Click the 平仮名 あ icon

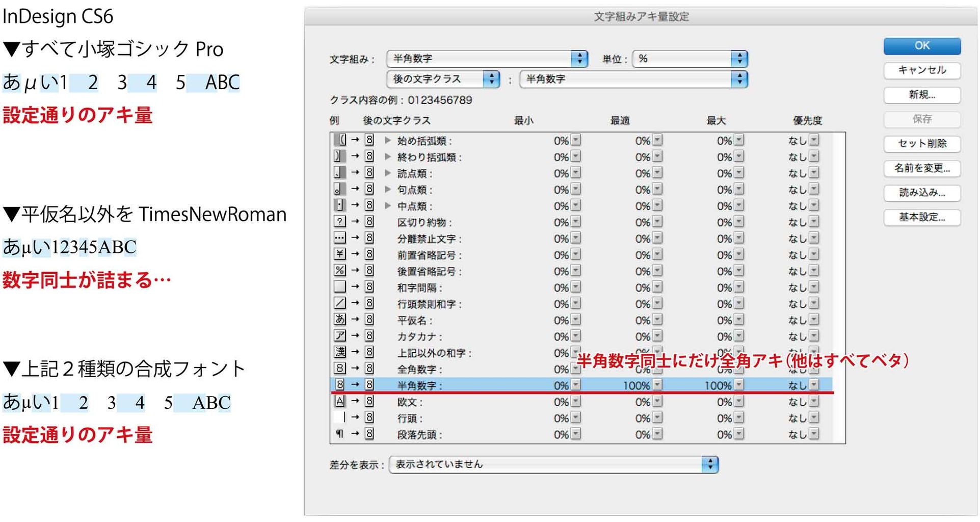pos(340,319)
